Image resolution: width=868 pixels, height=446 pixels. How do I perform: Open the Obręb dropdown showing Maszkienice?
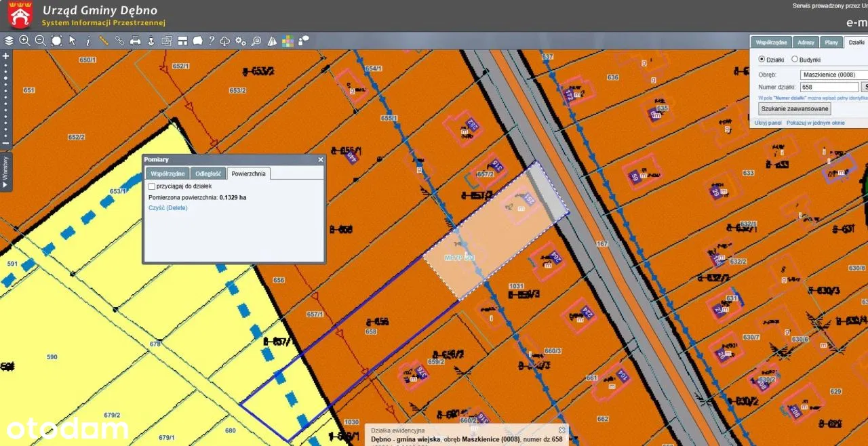click(x=833, y=75)
